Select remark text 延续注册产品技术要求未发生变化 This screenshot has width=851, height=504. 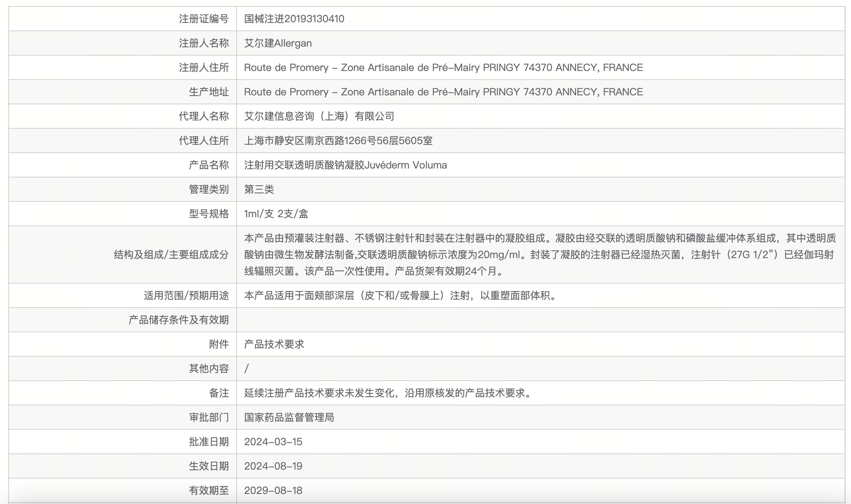[388, 393]
